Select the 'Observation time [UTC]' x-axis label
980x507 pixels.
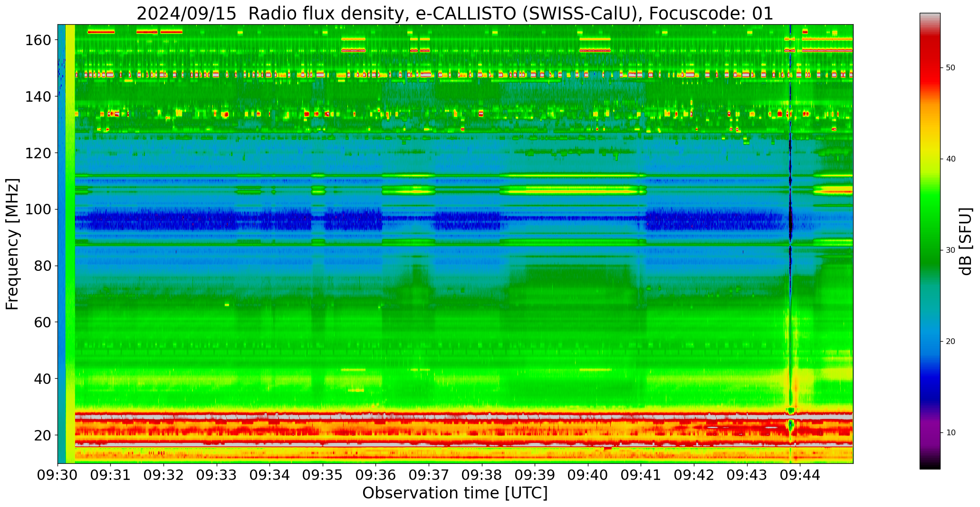tap(455, 493)
